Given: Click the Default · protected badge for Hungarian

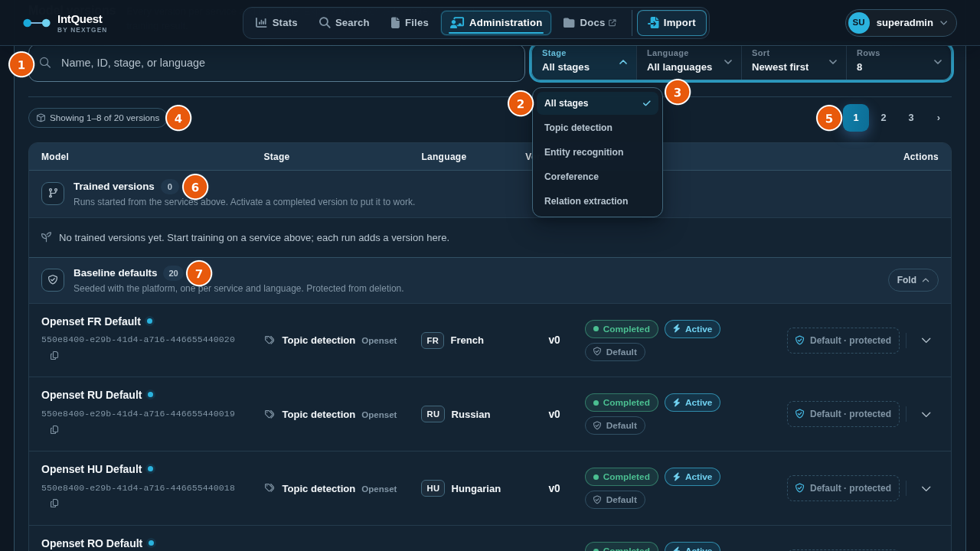Looking at the screenshot, I should click(x=843, y=488).
